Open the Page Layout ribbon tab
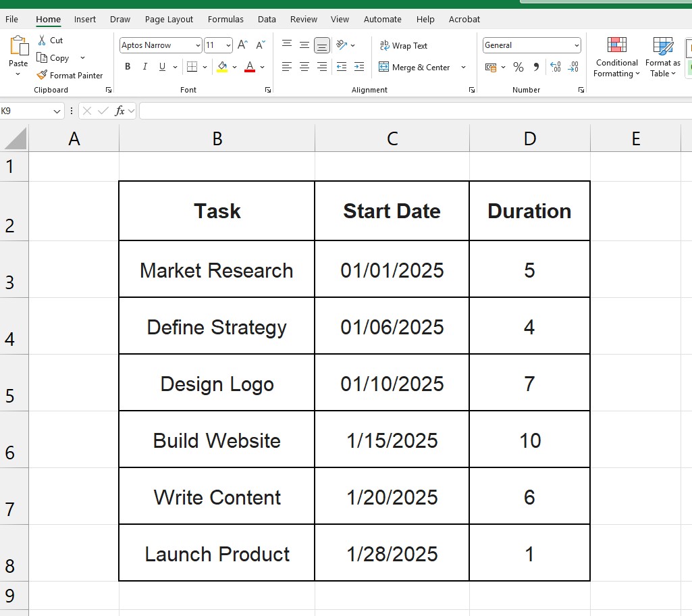 click(169, 19)
